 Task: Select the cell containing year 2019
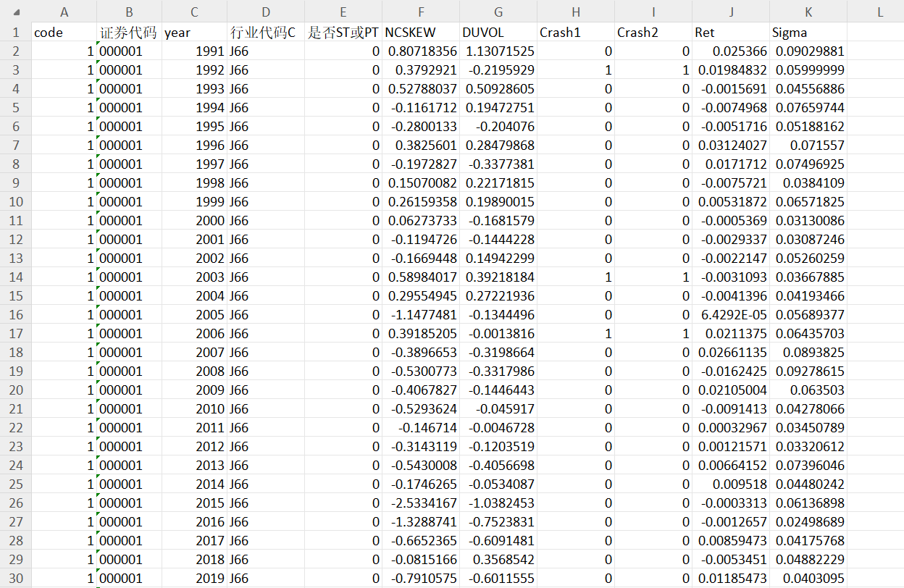(194, 579)
